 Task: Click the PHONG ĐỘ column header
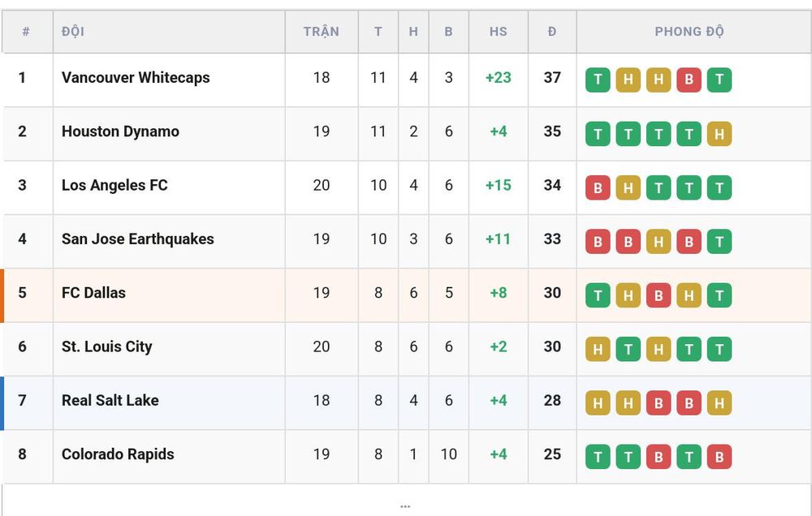(x=689, y=32)
